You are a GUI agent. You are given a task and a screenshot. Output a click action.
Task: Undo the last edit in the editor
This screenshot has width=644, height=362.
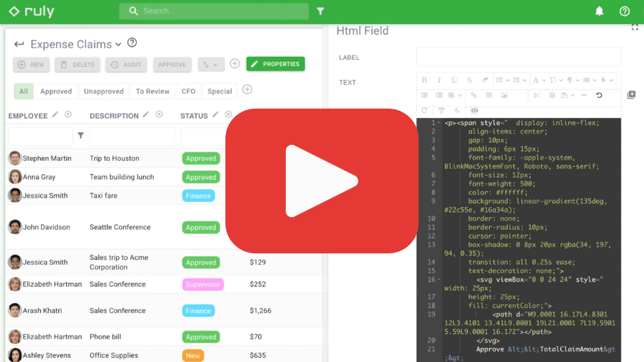[599, 95]
